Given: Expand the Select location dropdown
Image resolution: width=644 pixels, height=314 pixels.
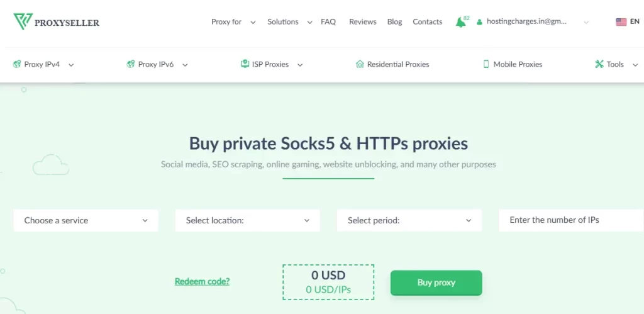Looking at the screenshot, I should click(247, 221).
